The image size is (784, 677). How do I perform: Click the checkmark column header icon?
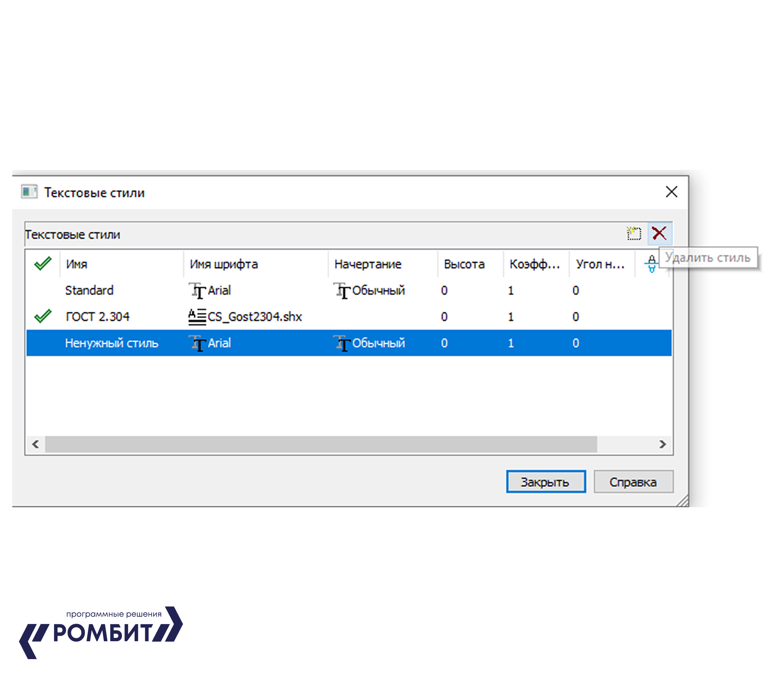(x=43, y=263)
